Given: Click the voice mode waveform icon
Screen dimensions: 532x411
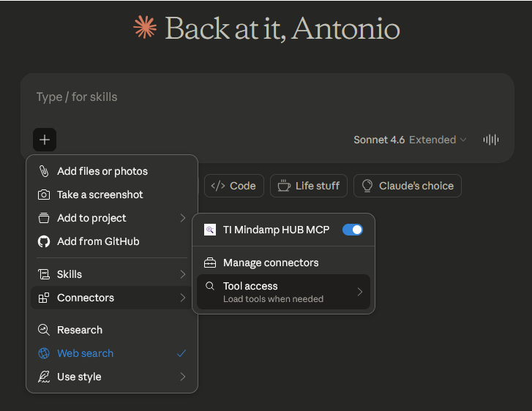Looking at the screenshot, I should pyautogui.click(x=491, y=140).
